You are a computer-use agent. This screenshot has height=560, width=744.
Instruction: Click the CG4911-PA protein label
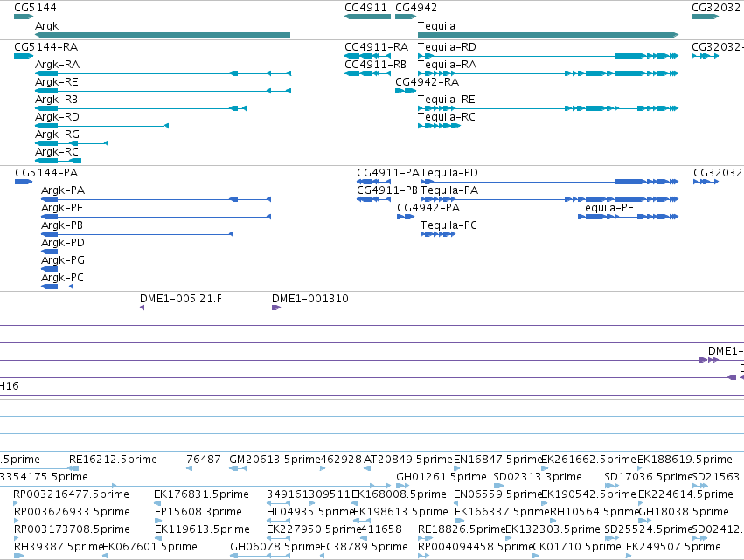pyautogui.click(x=388, y=173)
